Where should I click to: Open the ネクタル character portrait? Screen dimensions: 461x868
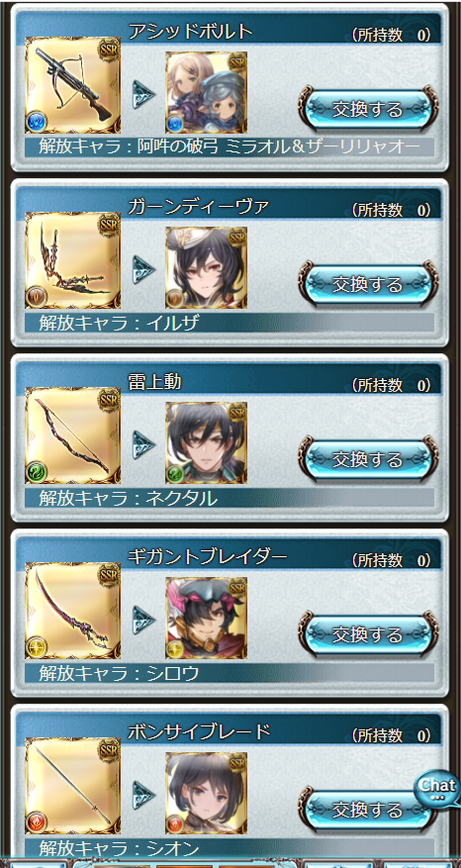[207, 442]
